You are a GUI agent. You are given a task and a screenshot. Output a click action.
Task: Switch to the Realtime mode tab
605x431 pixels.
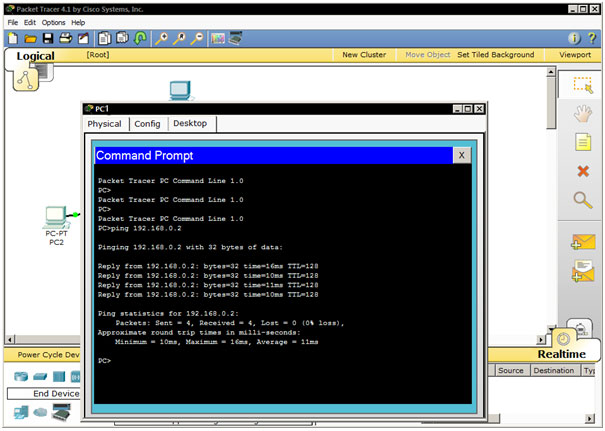pyautogui.click(x=561, y=354)
